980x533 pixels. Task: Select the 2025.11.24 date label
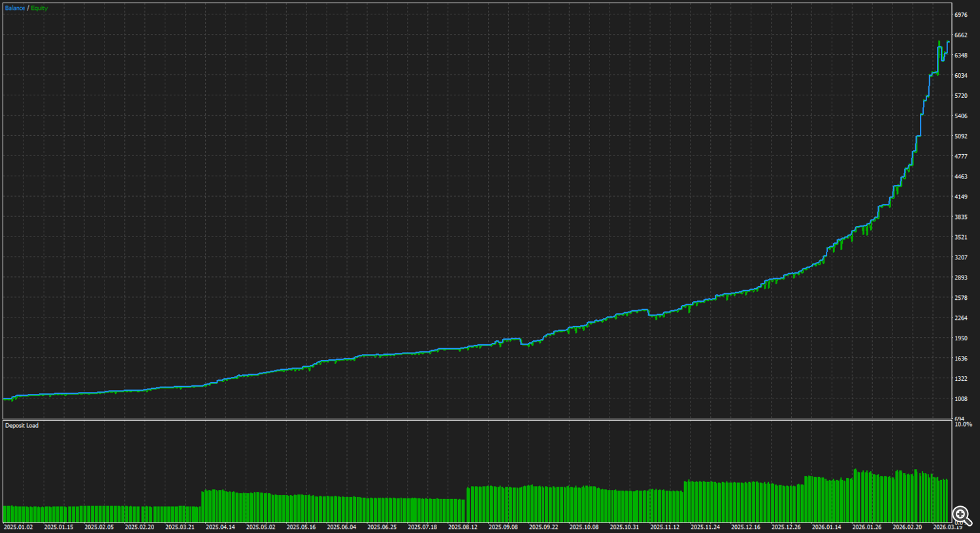[x=706, y=527]
